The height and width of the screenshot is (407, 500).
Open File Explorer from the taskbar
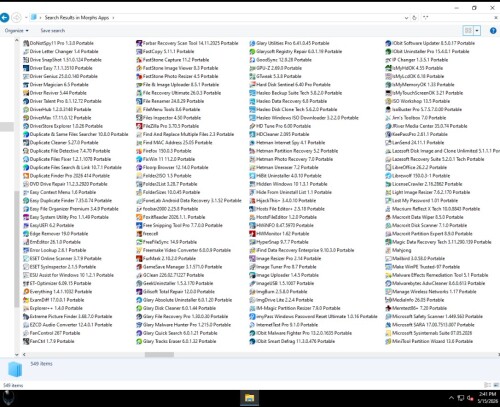tap(249, 398)
